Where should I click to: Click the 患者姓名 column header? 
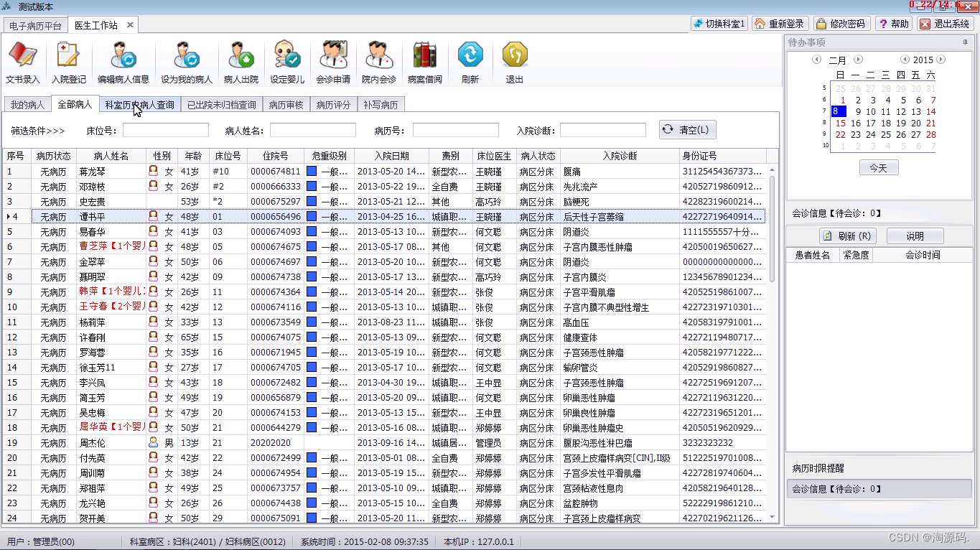point(812,255)
